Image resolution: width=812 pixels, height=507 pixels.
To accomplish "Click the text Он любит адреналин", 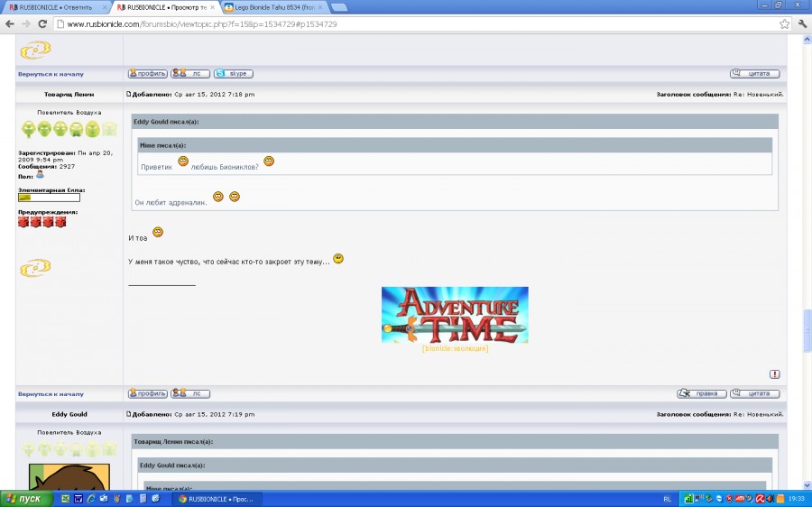I will coord(171,202).
